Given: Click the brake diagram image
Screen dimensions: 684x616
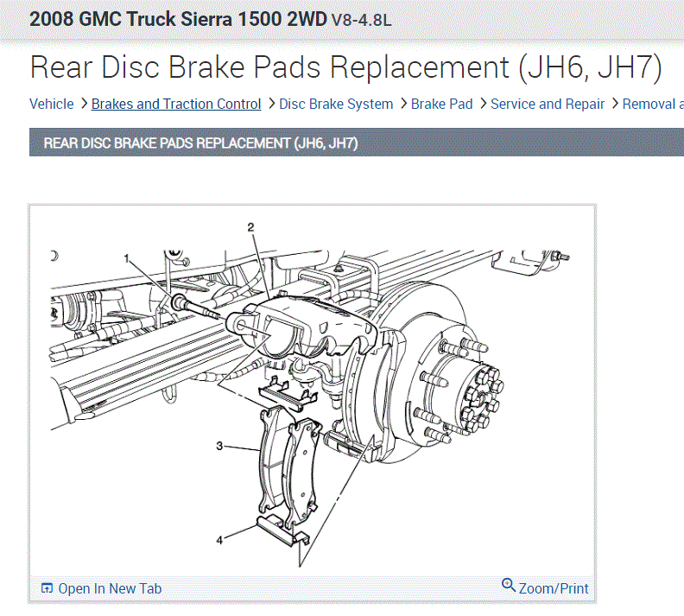Looking at the screenshot, I should click(312, 392).
